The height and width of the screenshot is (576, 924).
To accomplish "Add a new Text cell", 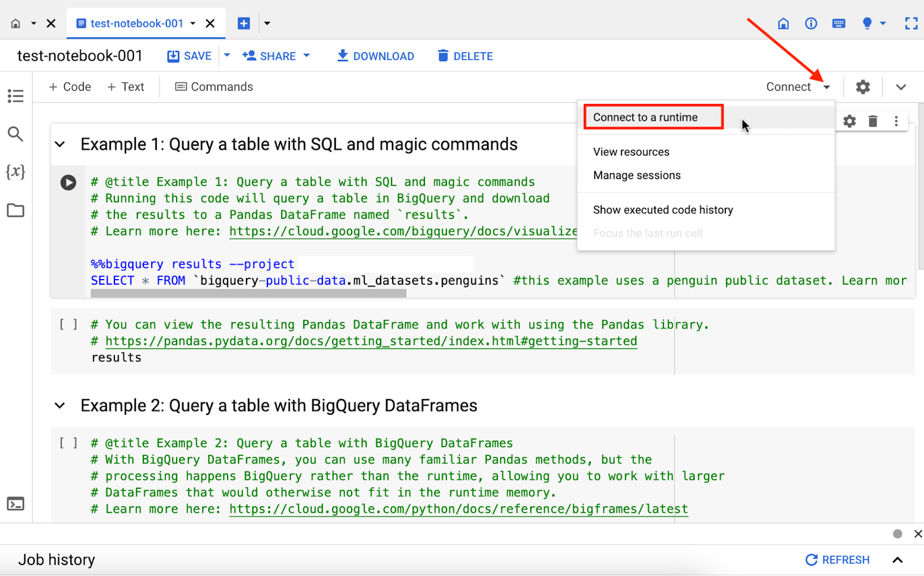I will (125, 87).
